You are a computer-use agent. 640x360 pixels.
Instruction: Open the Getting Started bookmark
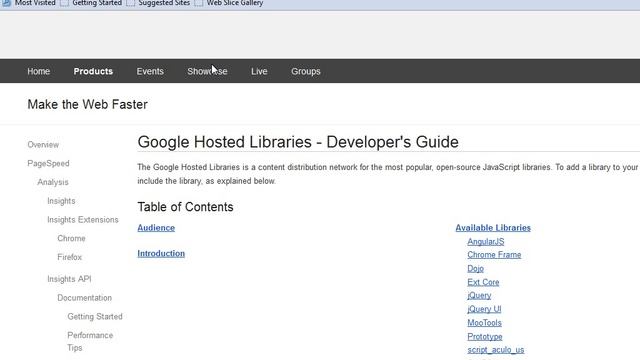97,3
